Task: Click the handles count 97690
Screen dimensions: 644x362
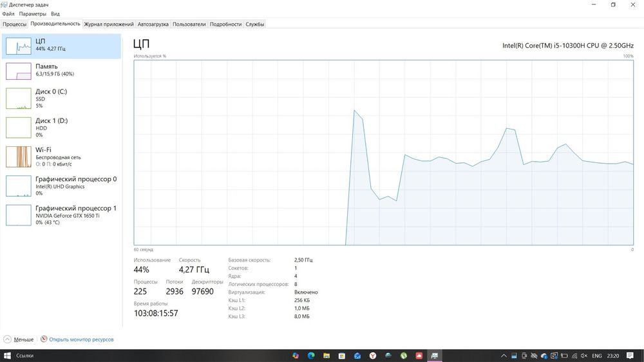Action: [x=202, y=291]
